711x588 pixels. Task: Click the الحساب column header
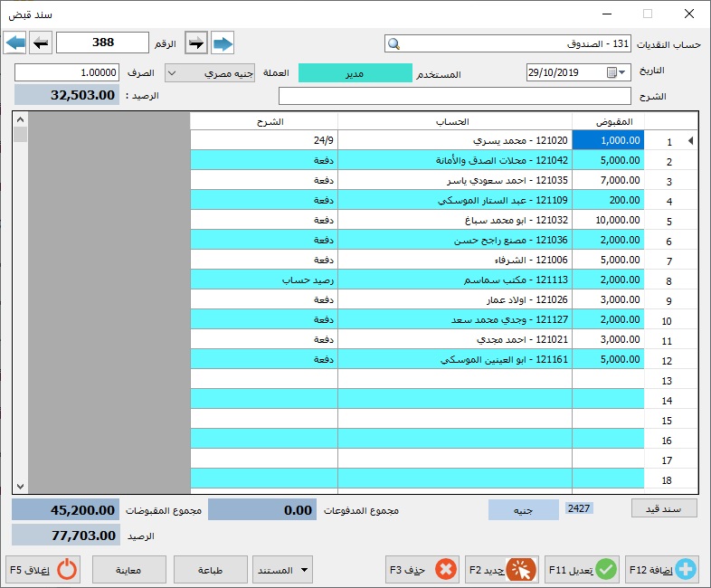pos(455,121)
